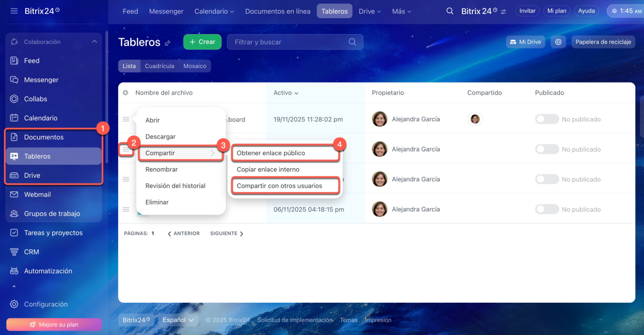Toggle the published switch in last row
644x335 pixels.
[547, 209]
